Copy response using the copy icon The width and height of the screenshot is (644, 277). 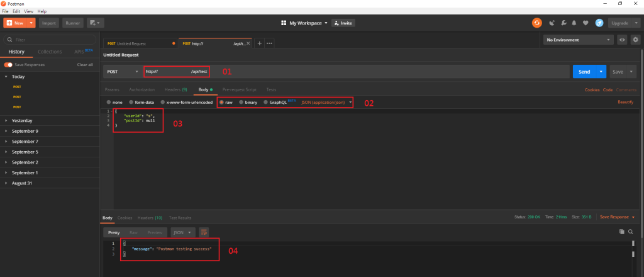click(622, 232)
